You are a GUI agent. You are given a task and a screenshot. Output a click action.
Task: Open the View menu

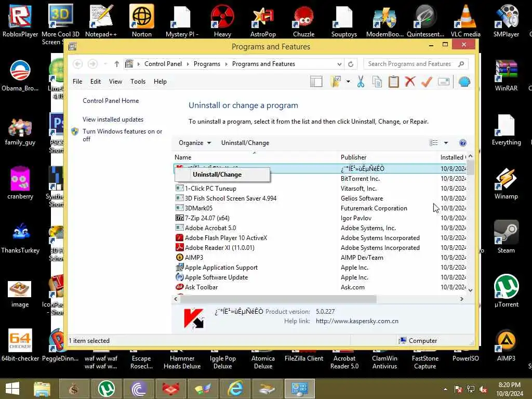115,82
